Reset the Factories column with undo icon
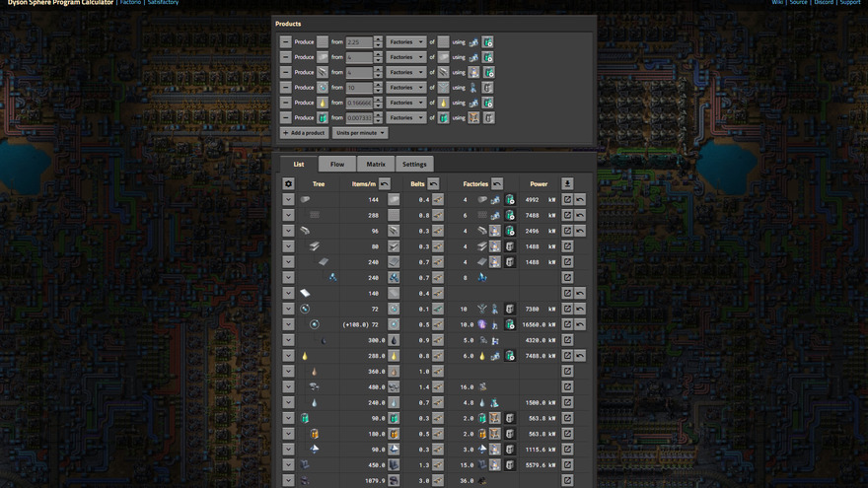 coord(497,183)
